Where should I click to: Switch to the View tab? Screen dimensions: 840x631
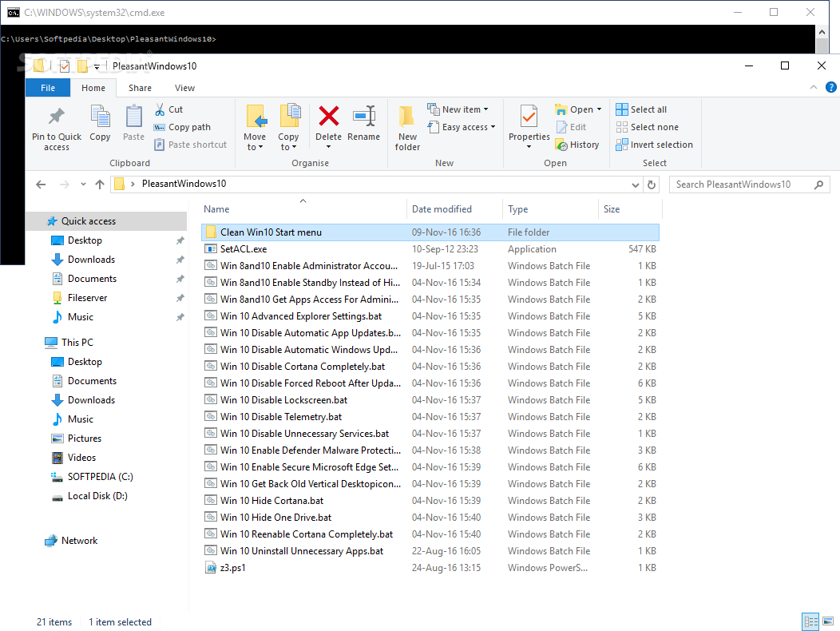coord(184,88)
